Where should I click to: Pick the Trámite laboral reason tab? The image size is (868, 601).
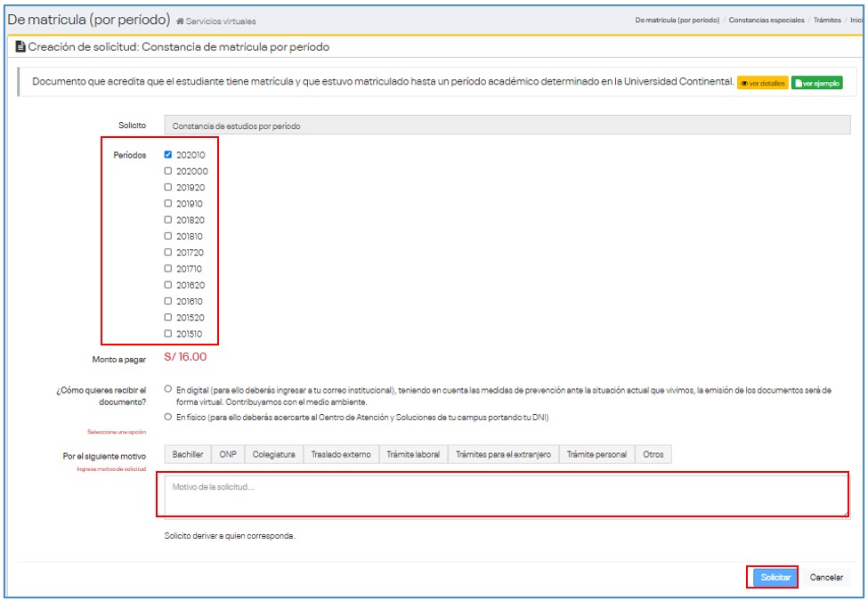pos(413,454)
